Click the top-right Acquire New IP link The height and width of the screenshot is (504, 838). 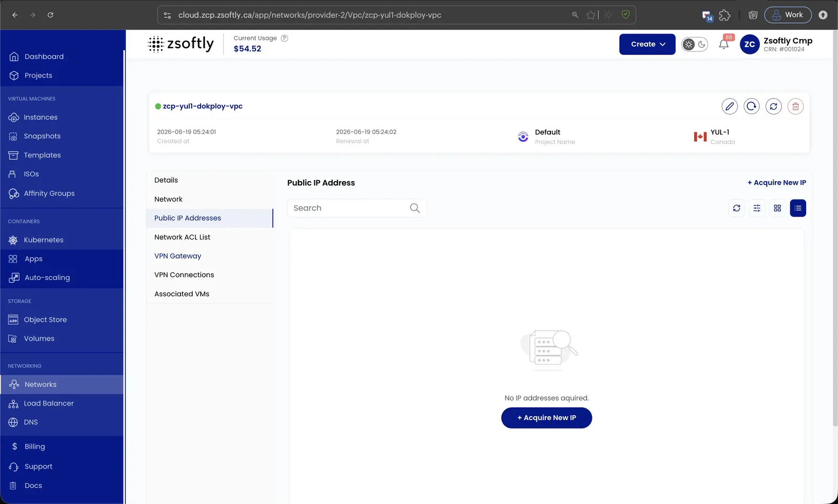777,183
